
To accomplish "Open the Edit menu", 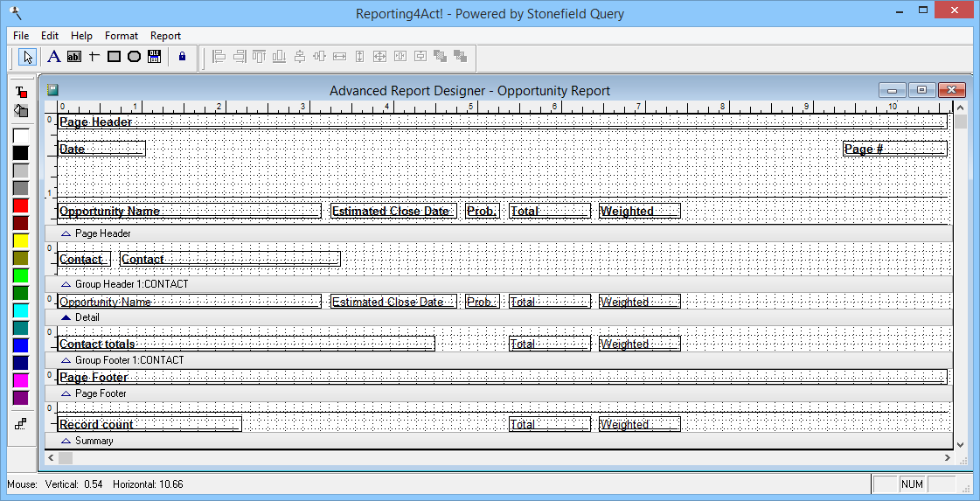I will tap(50, 36).
